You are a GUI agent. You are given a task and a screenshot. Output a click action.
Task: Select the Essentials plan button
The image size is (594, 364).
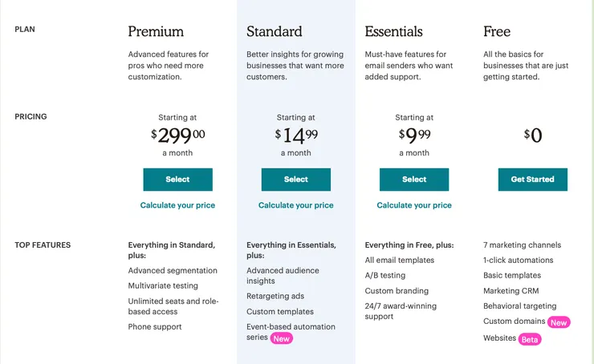pos(414,180)
